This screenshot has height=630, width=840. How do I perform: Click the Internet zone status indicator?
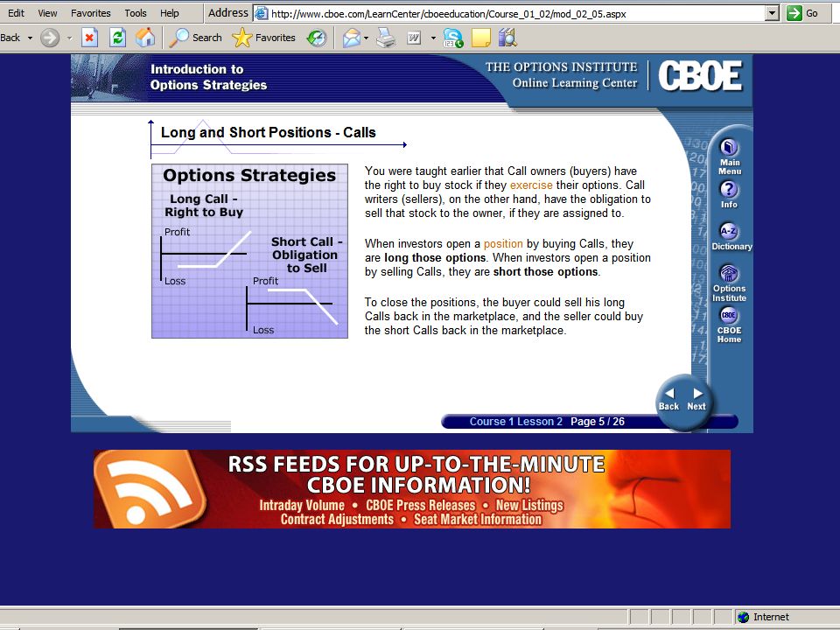tap(763, 617)
